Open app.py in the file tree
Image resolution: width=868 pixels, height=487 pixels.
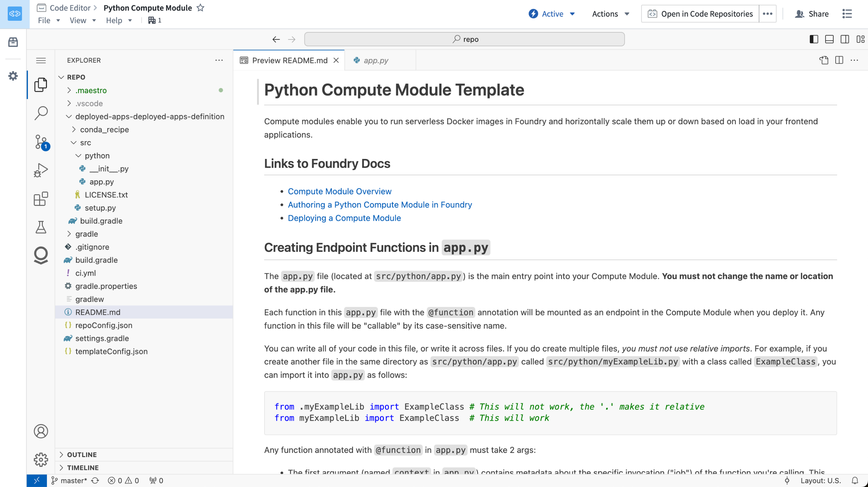pyautogui.click(x=144, y=182)
